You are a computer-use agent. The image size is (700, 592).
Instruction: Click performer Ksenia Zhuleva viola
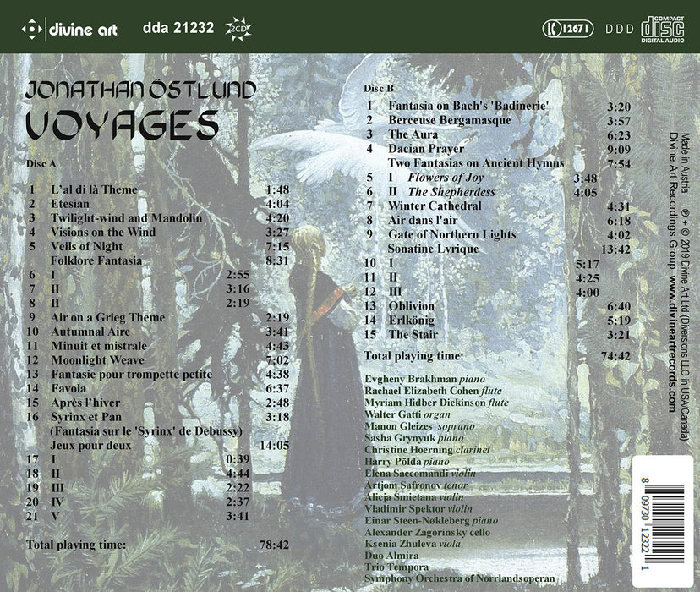tap(412, 545)
